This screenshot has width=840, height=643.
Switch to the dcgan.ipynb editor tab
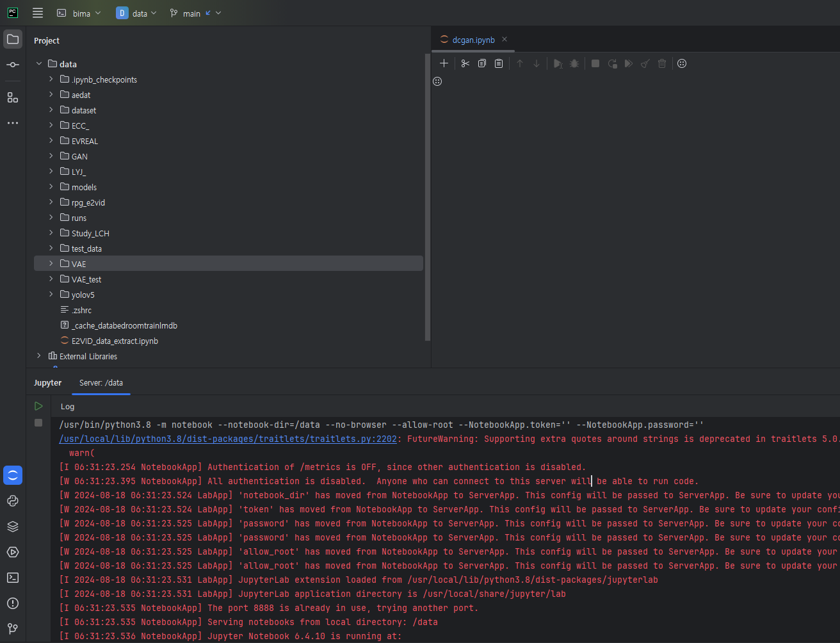pos(473,40)
